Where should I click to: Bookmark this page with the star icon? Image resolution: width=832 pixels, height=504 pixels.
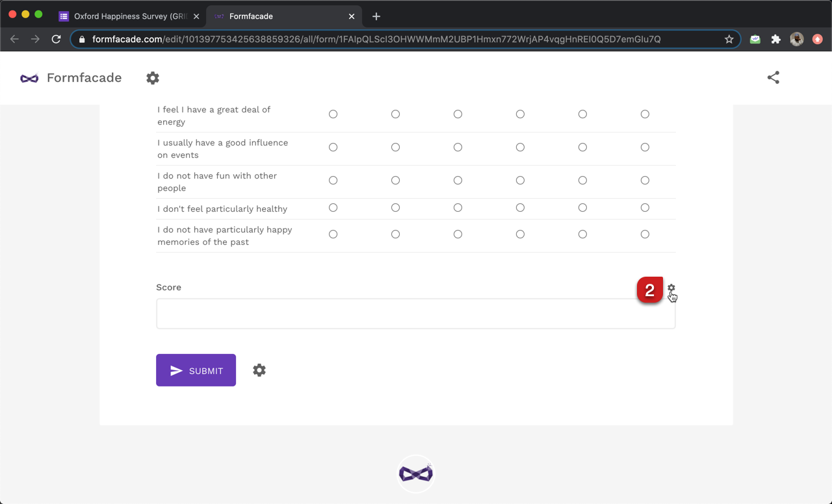[729, 39]
